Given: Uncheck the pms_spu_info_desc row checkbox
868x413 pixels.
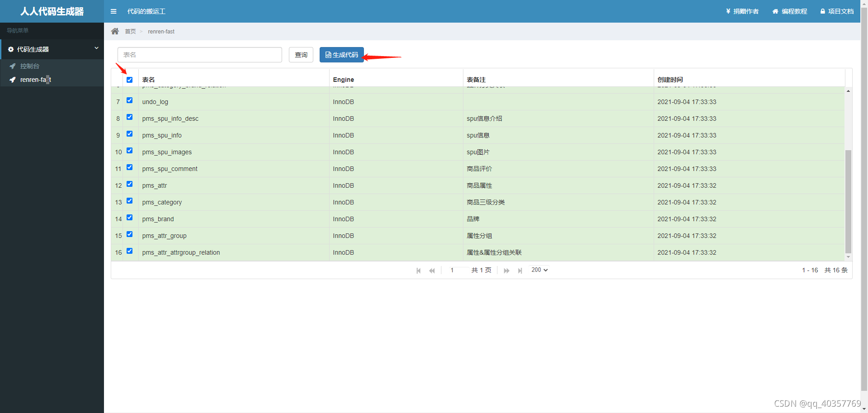Looking at the screenshot, I should point(130,117).
